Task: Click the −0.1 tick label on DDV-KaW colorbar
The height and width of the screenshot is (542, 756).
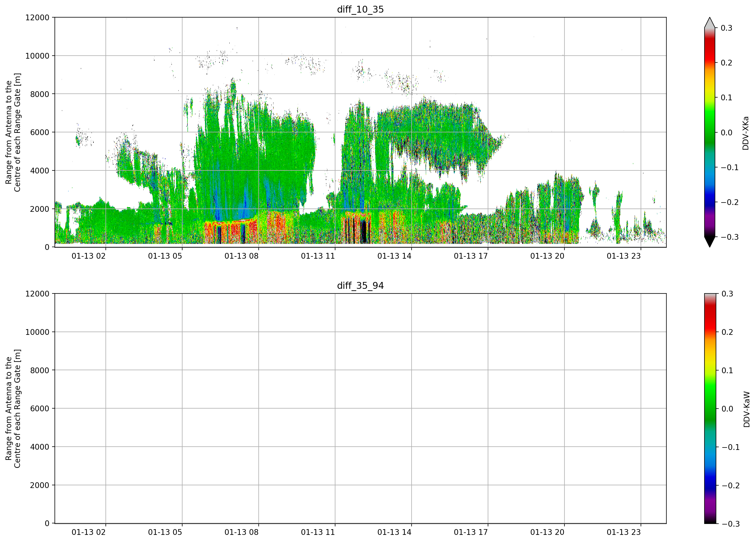Action: tap(731, 447)
